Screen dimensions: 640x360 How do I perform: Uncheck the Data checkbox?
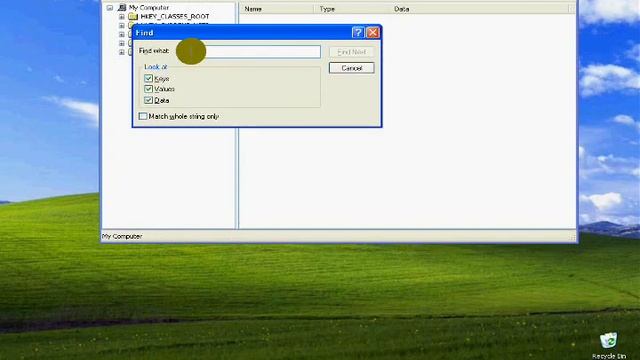(148, 100)
